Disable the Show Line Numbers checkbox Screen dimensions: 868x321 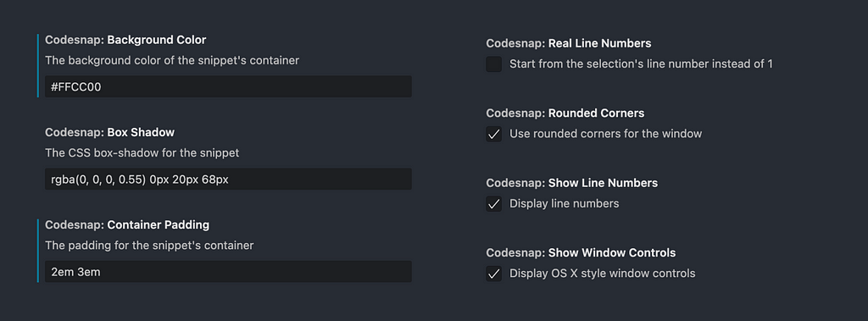494,203
